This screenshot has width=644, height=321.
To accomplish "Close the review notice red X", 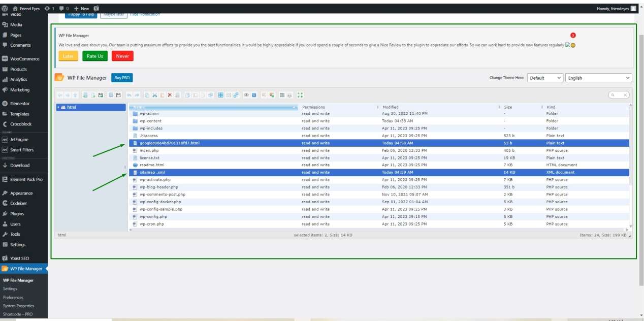I will 573,35.
